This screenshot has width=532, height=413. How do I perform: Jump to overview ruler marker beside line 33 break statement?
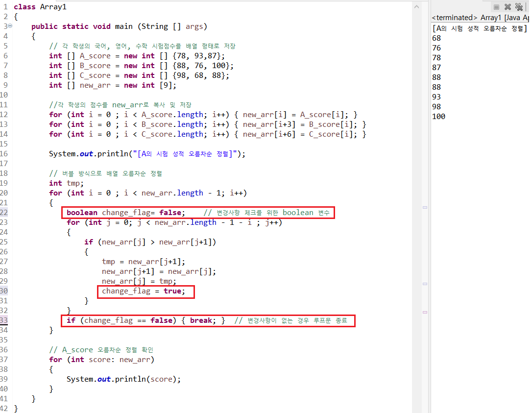coord(425,312)
